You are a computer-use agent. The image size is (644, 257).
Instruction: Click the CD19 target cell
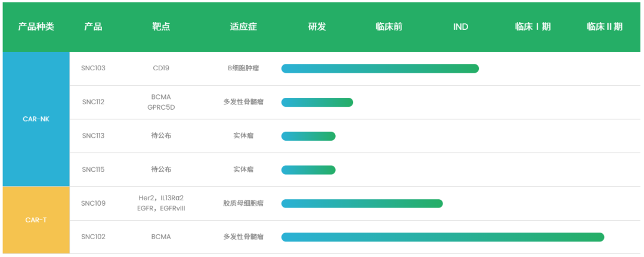coord(161,68)
